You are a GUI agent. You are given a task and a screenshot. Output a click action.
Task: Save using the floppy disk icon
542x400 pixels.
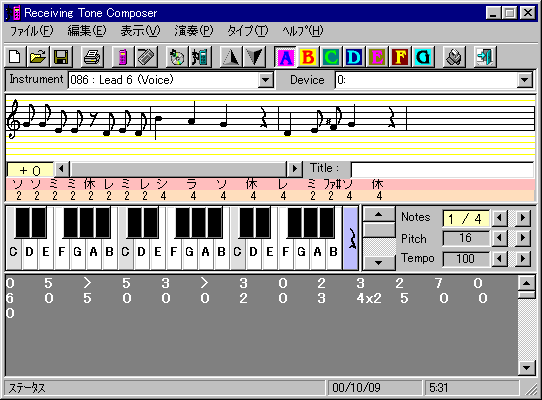coord(61,57)
